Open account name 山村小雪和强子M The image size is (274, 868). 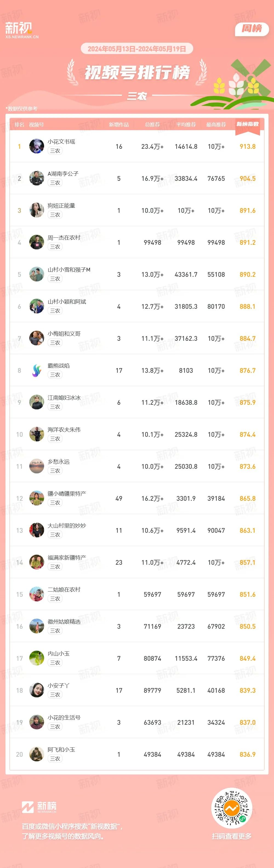click(x=69, y=270)
